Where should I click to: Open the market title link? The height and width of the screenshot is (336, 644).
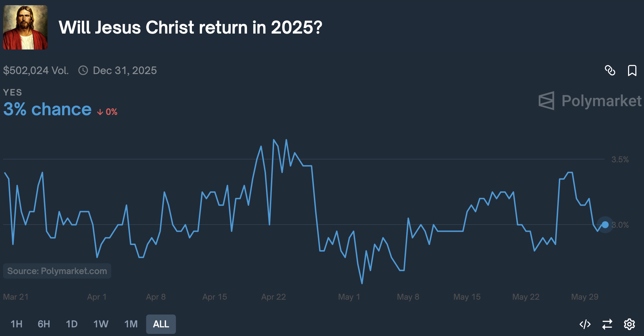tap(190, 28)
